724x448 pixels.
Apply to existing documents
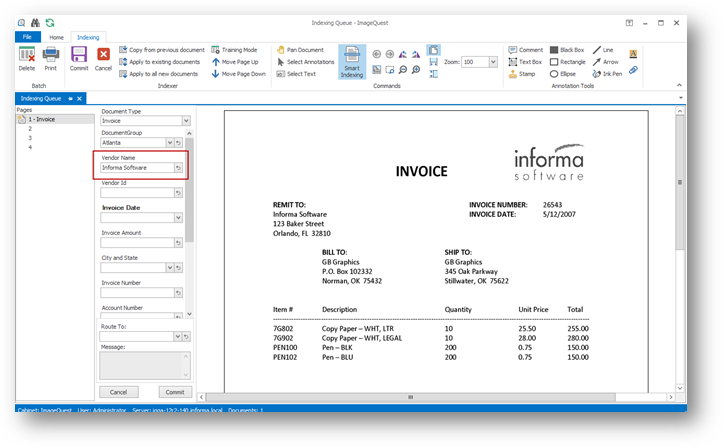coord(159,62)
